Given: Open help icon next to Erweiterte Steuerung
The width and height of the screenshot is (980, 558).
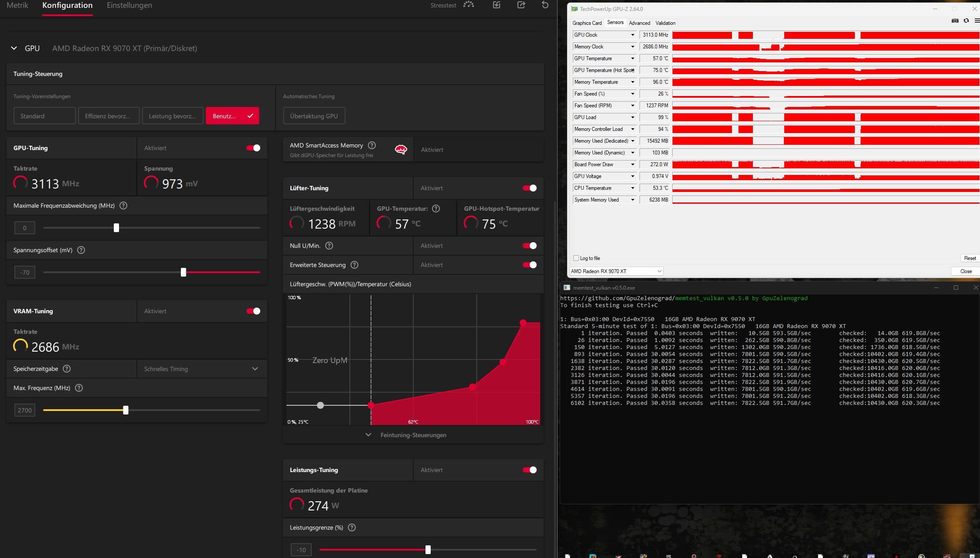Looking at the screenshot, I should (x=354, y=265).
